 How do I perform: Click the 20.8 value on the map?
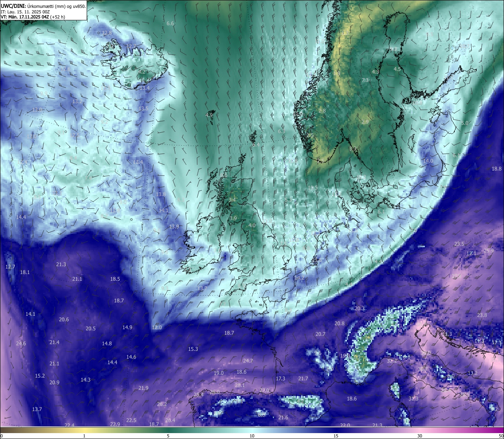pos(339,323)
